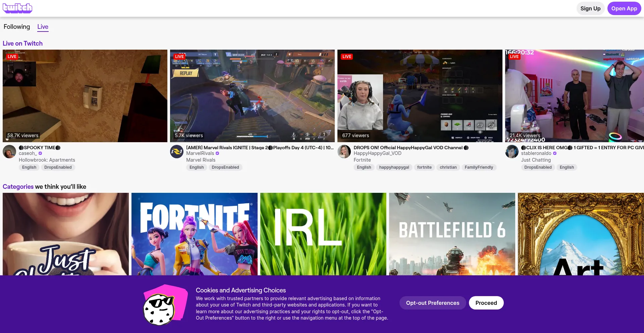The height and width of the screenshot is (333, 644).
Task: Open caseoh_ channel avatar
Action: click(x=9, y=152)
